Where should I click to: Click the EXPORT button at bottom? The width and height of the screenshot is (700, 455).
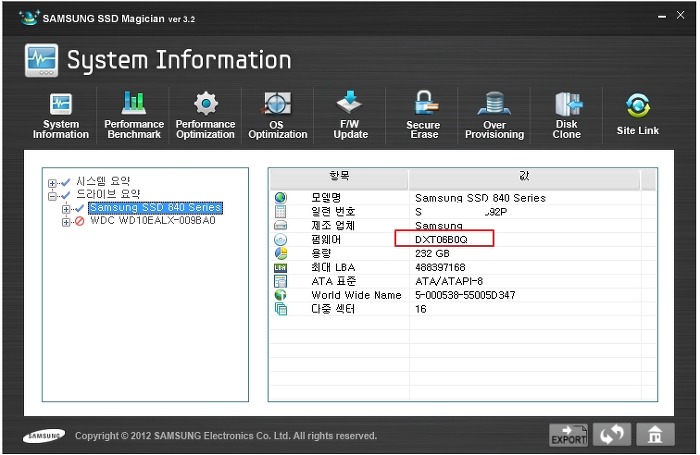click(568, 435)
